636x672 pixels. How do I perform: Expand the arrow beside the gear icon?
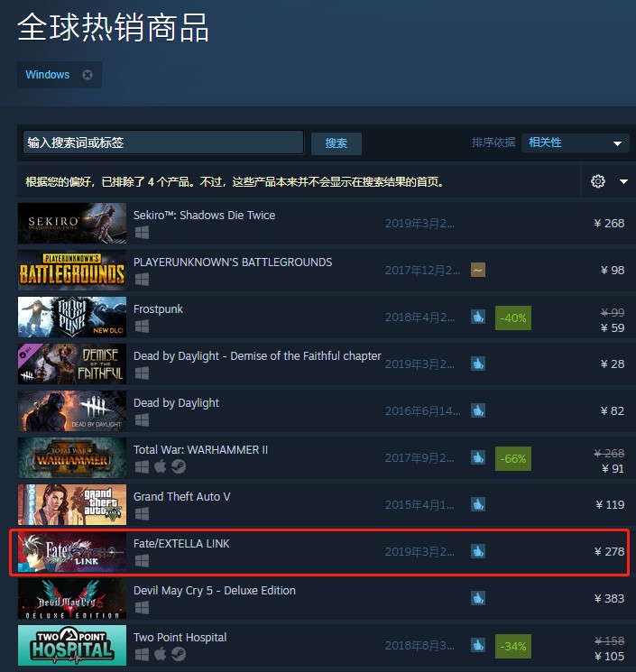[623, 181]
